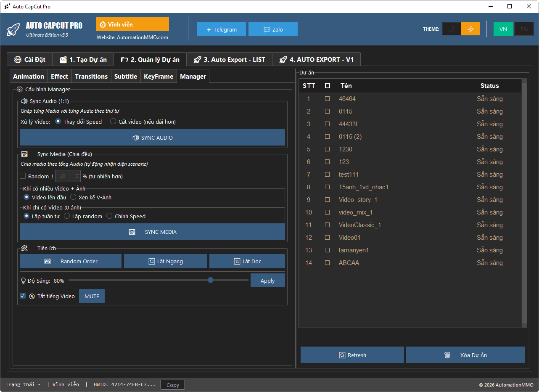Viewport: 539px width, 392px height.
Task: Click Sẵn sàng status of project ABCAA
Action: click(490, 263)
